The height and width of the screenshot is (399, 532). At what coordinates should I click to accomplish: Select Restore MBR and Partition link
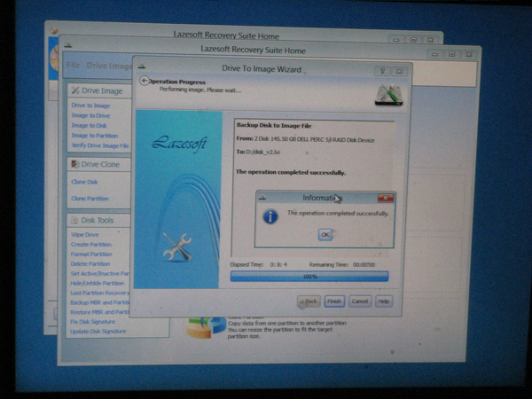99,312
